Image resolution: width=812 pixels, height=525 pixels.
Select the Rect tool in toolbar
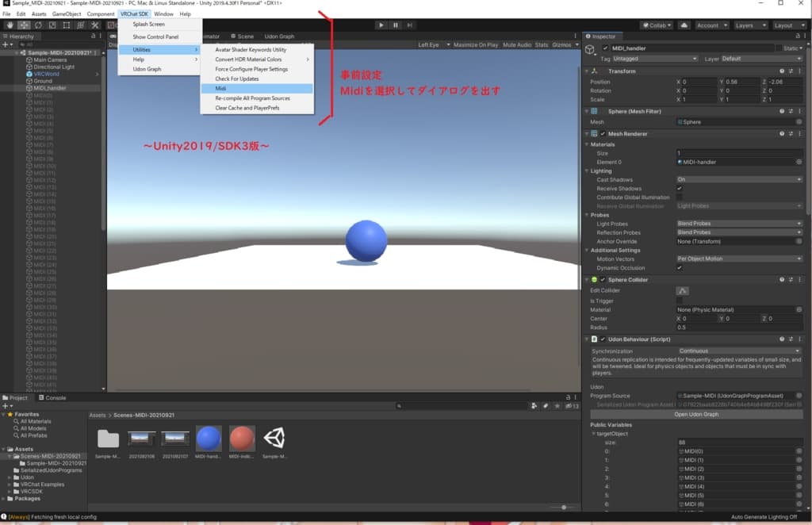[67, 25]
